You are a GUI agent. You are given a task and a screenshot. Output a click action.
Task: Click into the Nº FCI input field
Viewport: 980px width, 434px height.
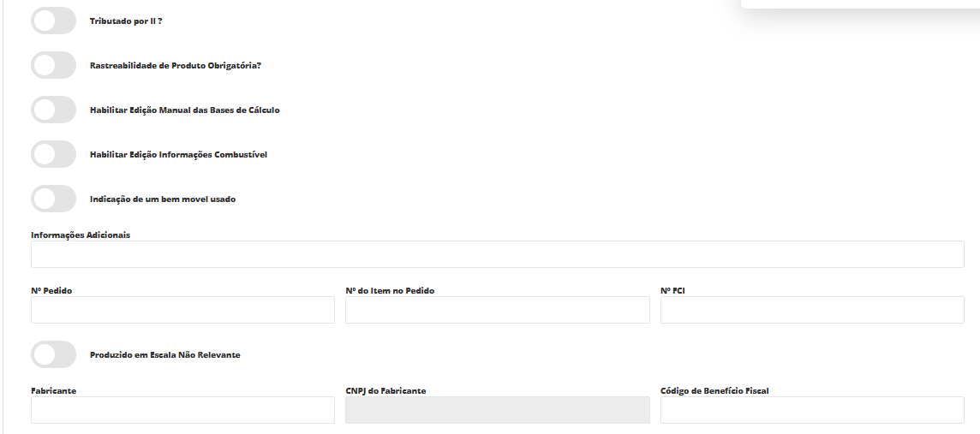tap(811, 310)
